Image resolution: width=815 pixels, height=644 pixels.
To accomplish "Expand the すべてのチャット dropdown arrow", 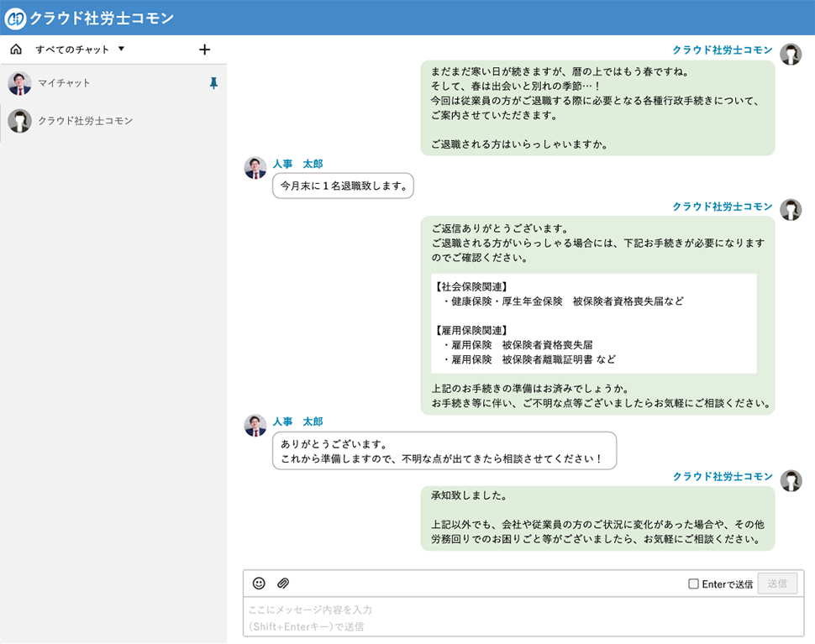I will click(122, 50).
